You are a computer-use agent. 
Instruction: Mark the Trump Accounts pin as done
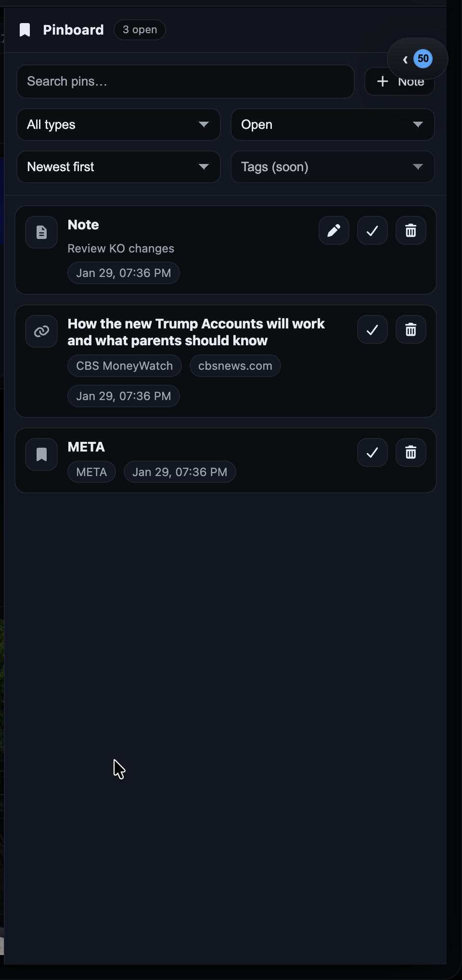coord(372,329)
